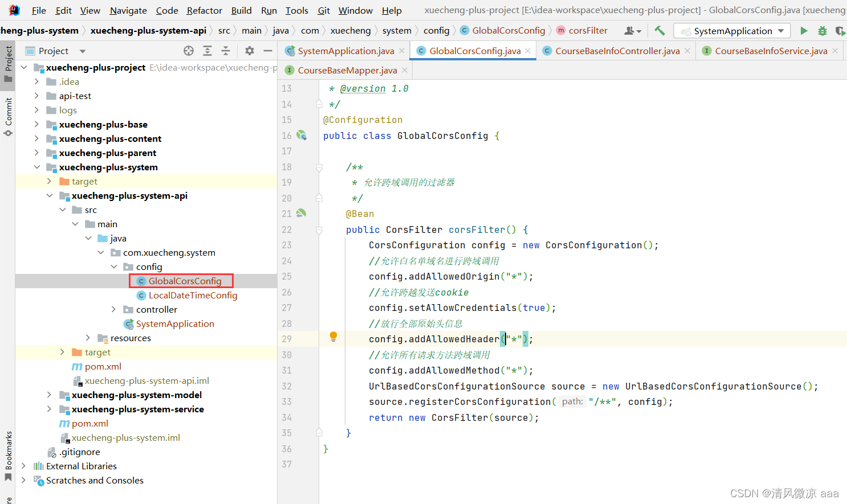Viewport: 847px width, 504px height.
Task: Close the CourseBaseInfoService.java tab
Action: coord(835,51)
